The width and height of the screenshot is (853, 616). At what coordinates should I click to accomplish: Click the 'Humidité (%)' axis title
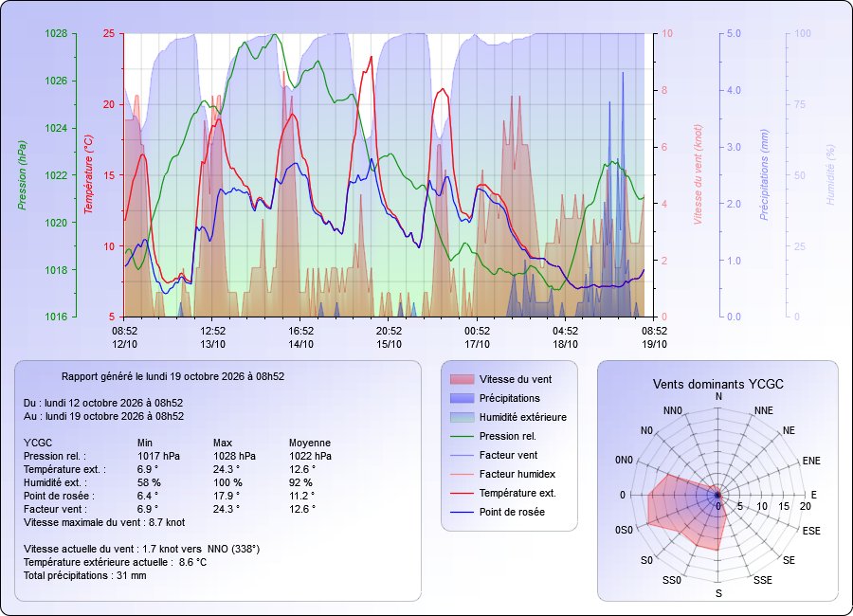coord(830,174)
